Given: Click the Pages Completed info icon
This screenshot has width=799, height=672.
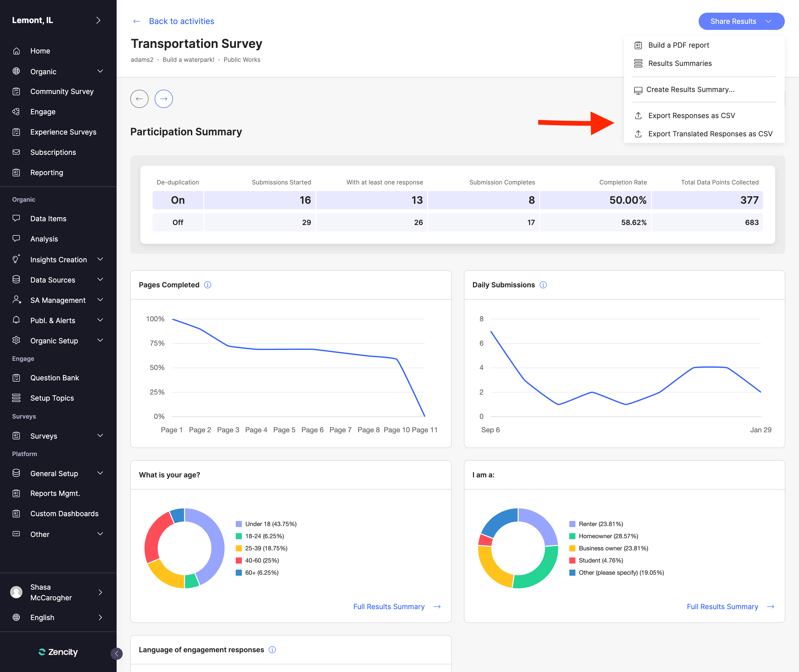Looking at the screenshot, I should tap(208, 285).
